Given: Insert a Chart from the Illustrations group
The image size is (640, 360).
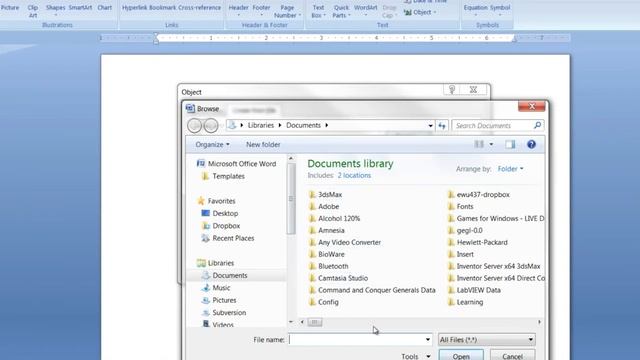Looking at the screenshot, I should tap(104, 7).
